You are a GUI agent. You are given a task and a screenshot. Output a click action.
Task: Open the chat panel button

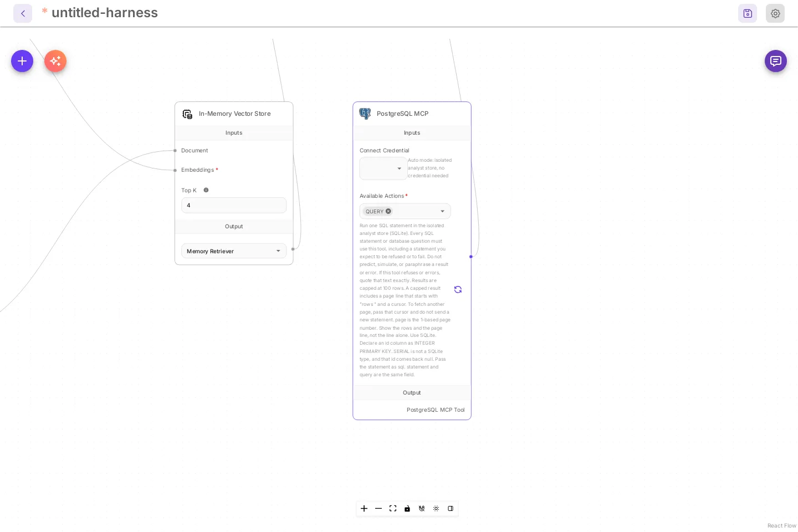pos(776,61)
